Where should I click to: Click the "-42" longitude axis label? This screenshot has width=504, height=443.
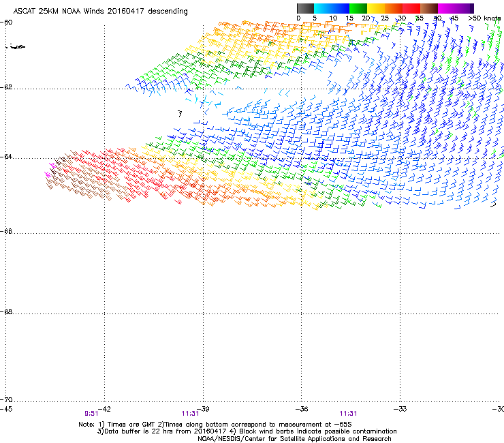click(104, 409)
